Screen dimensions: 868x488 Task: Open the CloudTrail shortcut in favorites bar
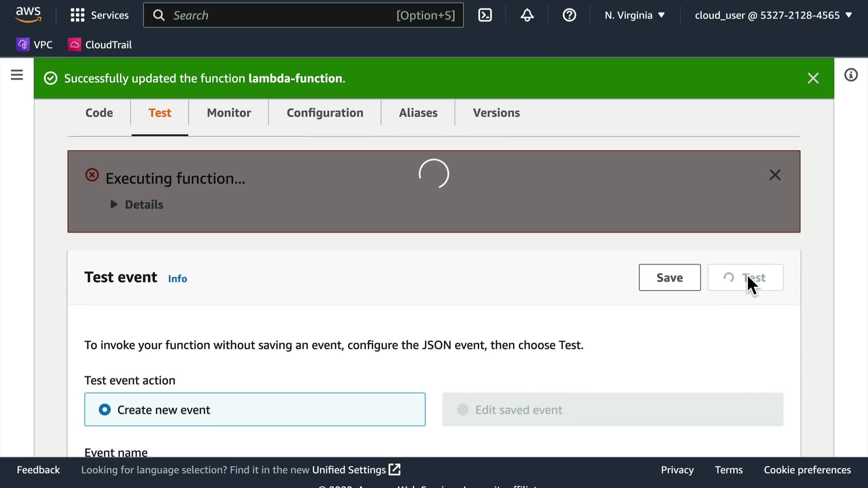pyautogui.click(x=100, y=45)
